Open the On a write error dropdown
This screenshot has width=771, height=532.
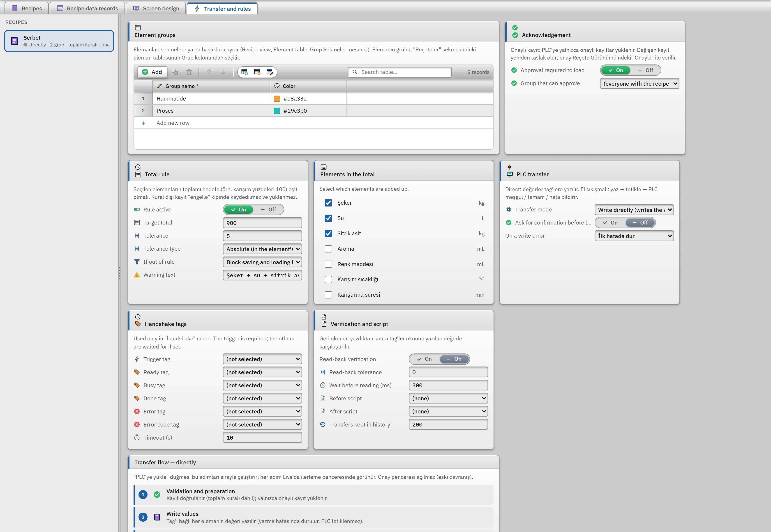pos(634,236)
